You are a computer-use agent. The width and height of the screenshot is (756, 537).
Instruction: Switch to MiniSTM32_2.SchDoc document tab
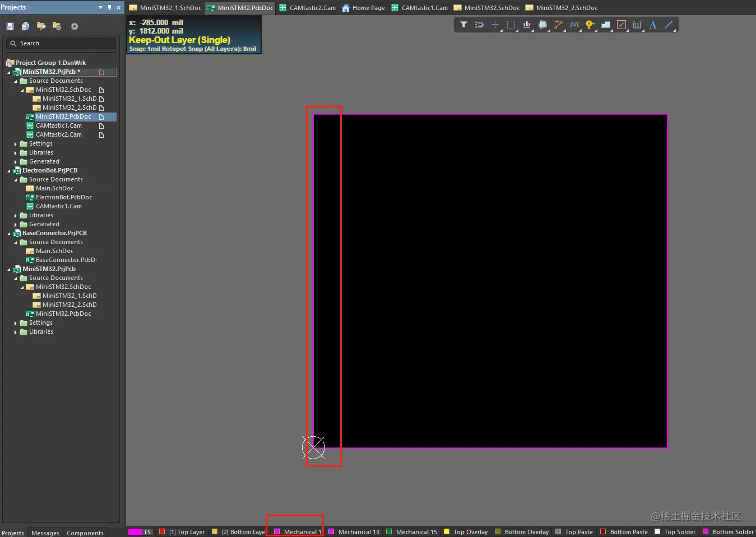coord(562,8)
